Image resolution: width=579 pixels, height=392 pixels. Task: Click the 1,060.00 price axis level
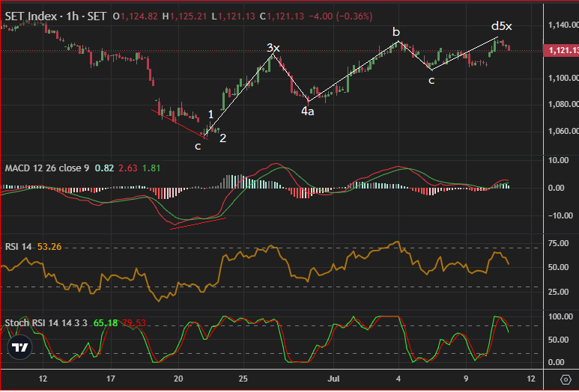[563, 131]
